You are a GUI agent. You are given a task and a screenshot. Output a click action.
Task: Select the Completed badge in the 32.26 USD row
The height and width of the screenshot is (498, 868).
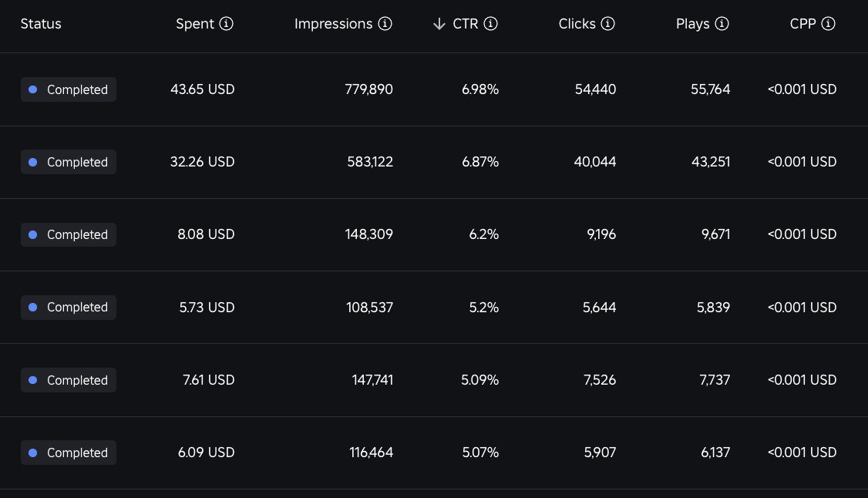(69, 162)
